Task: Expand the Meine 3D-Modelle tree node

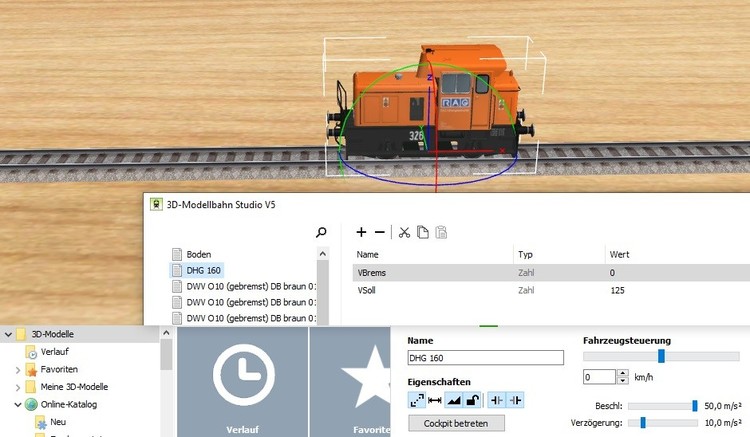Action: click(x=18, y=387)
